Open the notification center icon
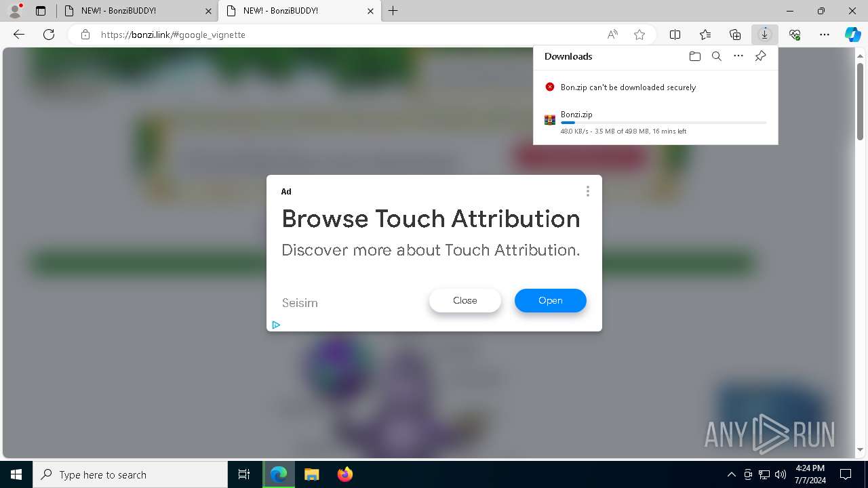Viewport: 868px width, 488px height. pos(846,474)
